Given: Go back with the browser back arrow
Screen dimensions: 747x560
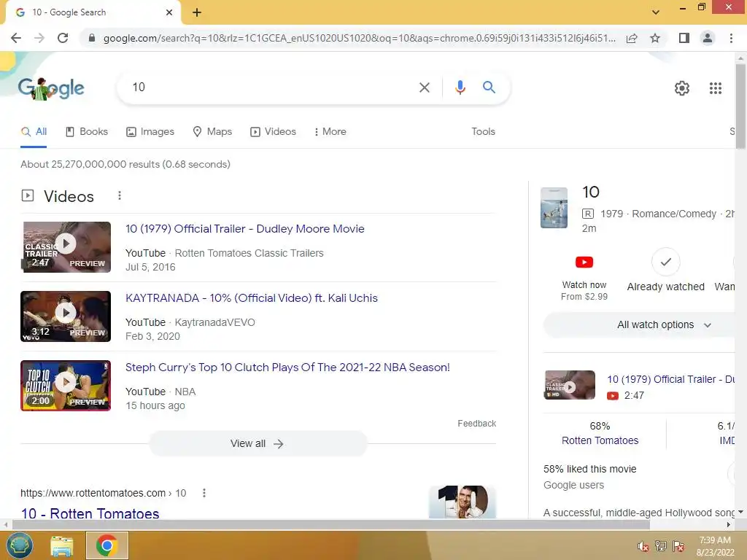Looking at the screenshot, I should click(16, 38).
